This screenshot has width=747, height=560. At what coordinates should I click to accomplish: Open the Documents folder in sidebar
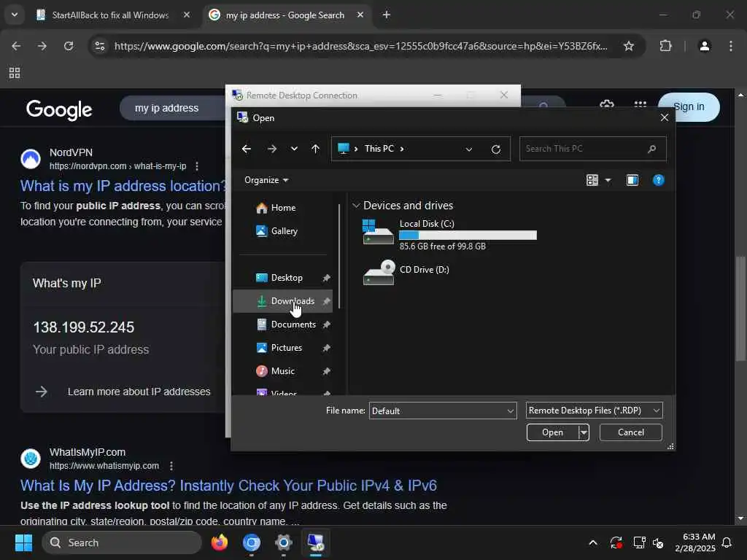point(282,324)
